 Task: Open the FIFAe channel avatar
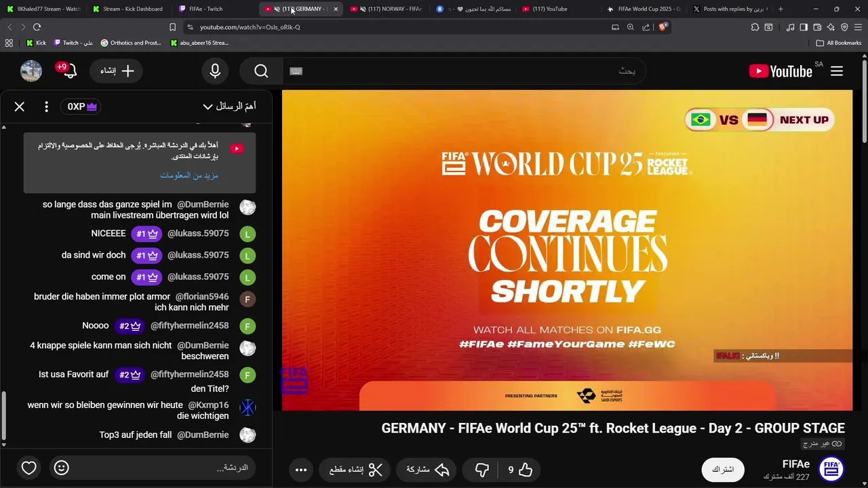pyautogui.click(x=831, y=469)
